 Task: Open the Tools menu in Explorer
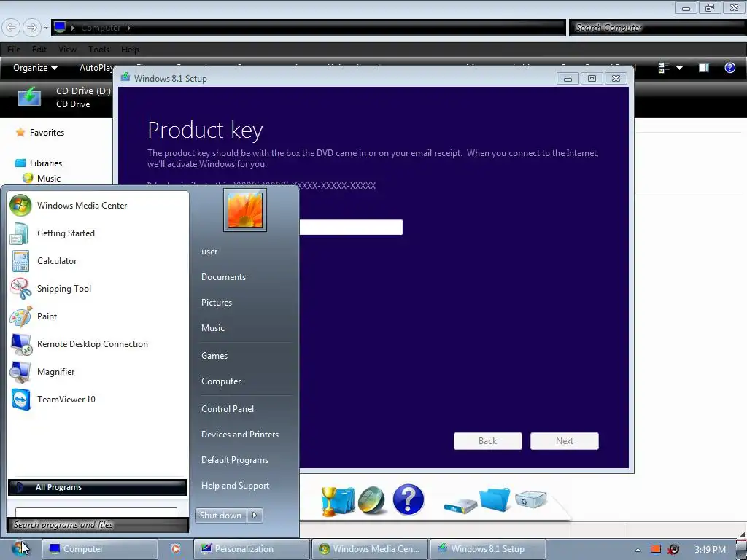(98, 50)
